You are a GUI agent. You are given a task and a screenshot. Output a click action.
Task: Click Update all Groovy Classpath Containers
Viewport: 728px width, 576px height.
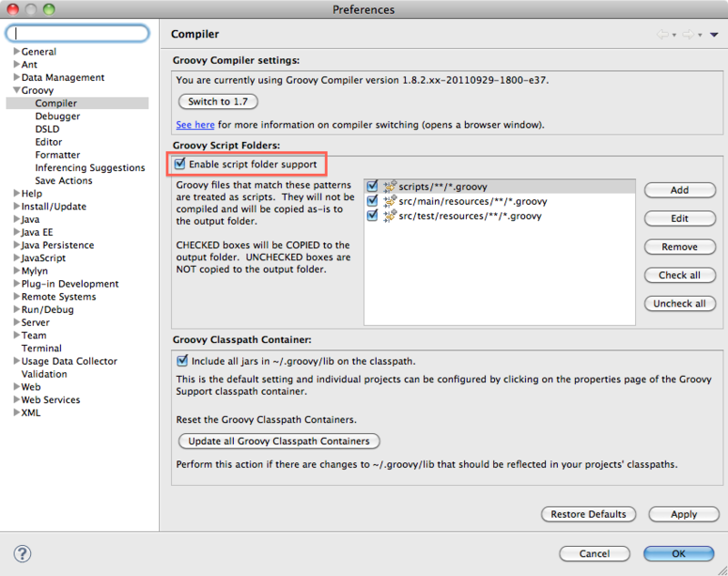[x=279, y=441]
